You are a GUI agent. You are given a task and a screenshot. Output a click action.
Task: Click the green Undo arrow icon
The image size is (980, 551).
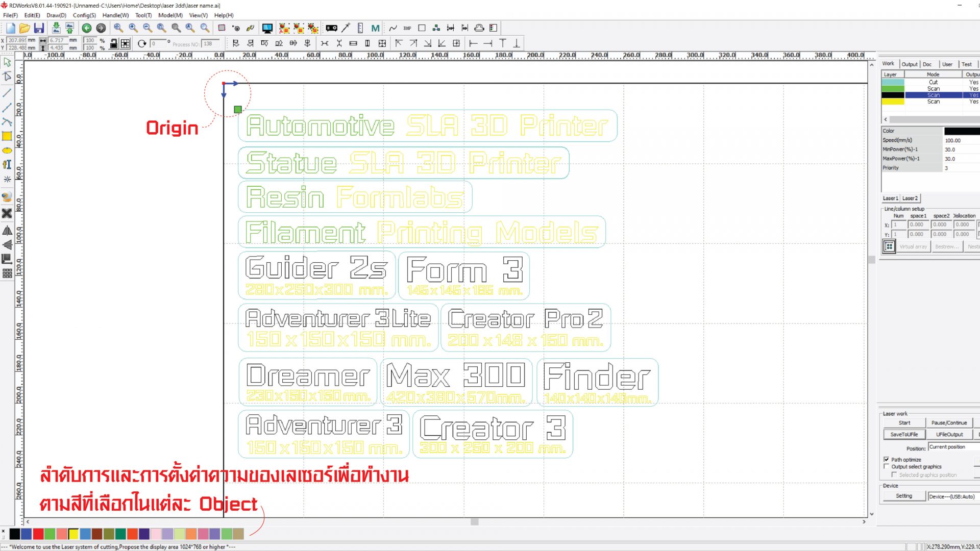[87, 28]
